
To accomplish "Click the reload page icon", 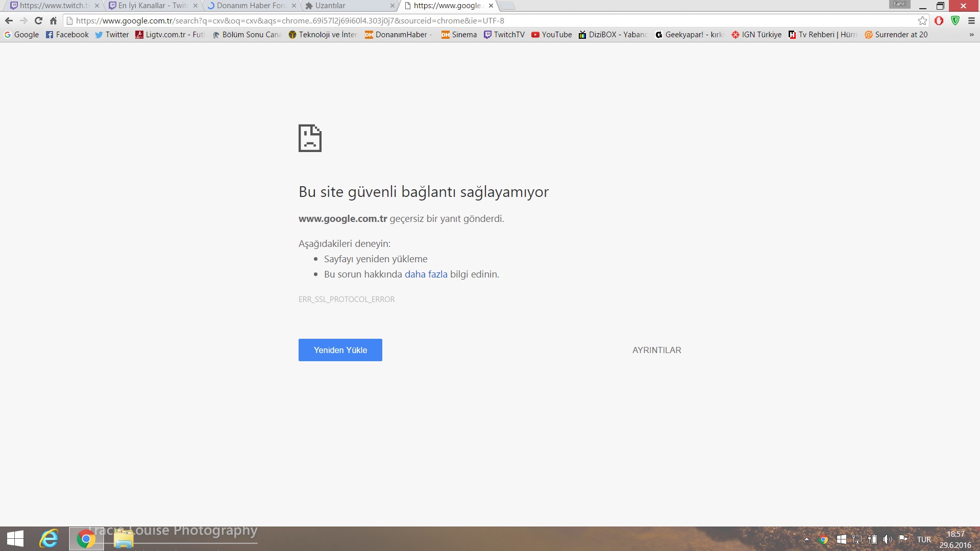I will (x=38, y=21).
